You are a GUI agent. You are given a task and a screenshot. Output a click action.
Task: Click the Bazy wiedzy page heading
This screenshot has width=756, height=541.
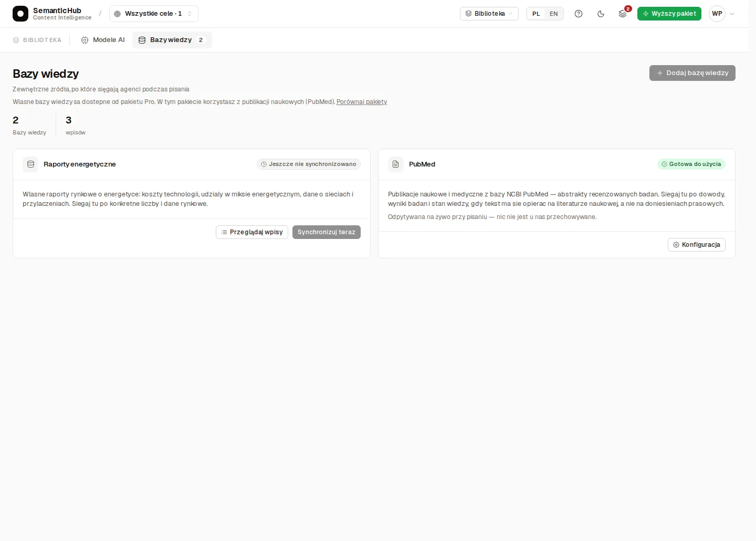(x=46, y=74)
